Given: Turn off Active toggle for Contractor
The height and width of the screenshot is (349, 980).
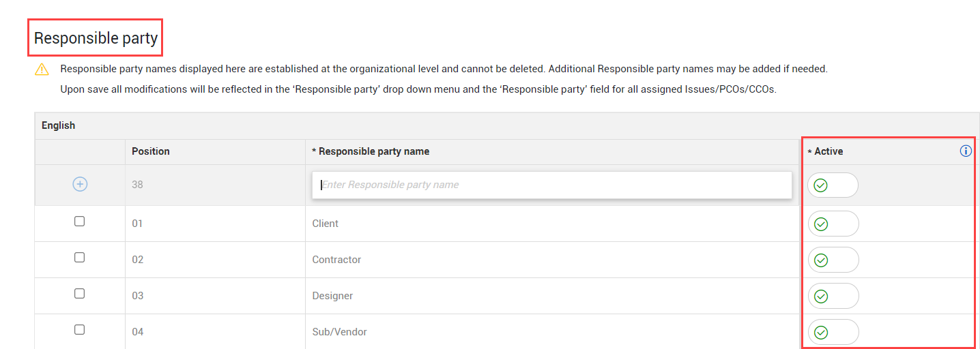Looking at the screenshot, I should click(833, 260).
